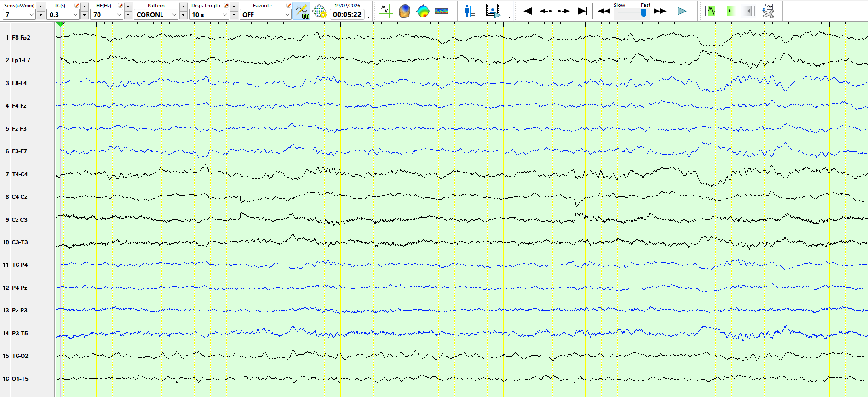Screen dimensions: 868x397
Task: Click the elapsed time field 00:05:22
Action: click(x=347, y=15)
